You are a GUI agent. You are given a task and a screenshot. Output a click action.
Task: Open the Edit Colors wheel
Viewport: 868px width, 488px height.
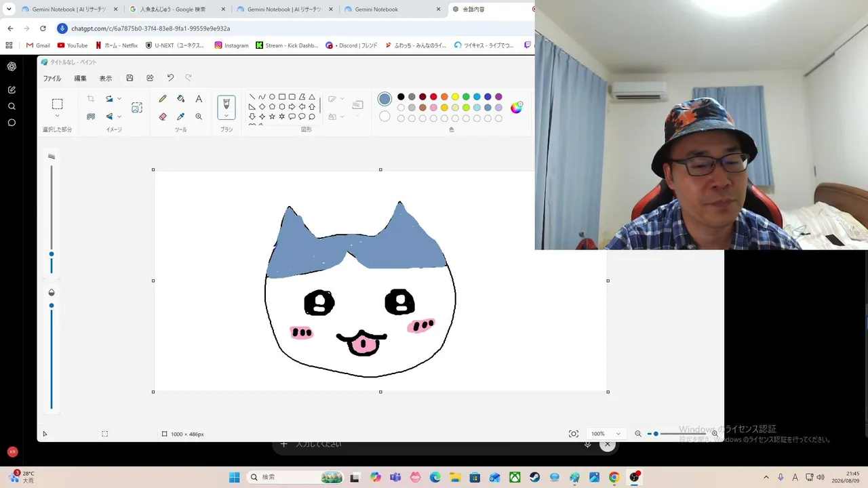(x=517, y=107)
